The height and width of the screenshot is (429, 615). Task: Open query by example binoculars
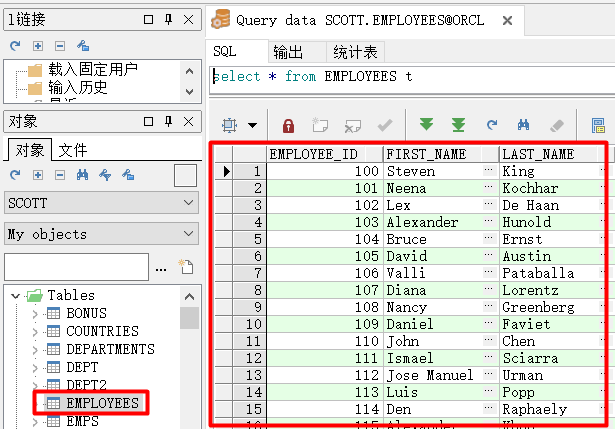tap(523, 125)
